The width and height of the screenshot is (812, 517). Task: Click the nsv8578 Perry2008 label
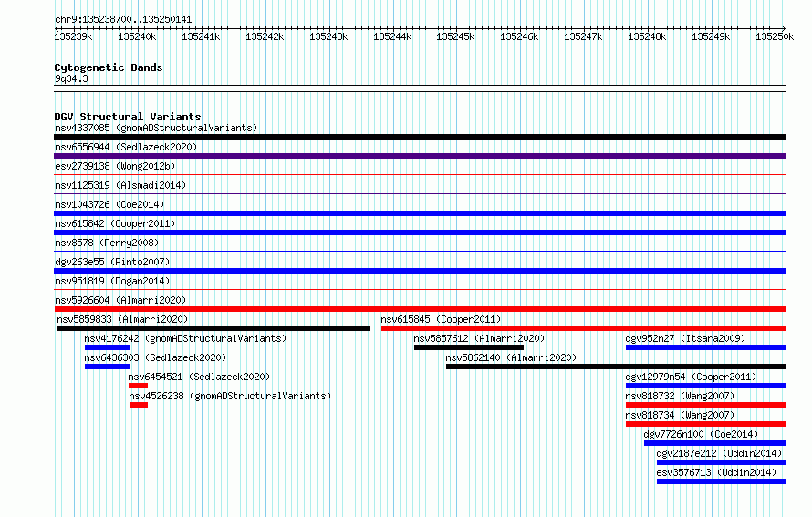point(107,243)
